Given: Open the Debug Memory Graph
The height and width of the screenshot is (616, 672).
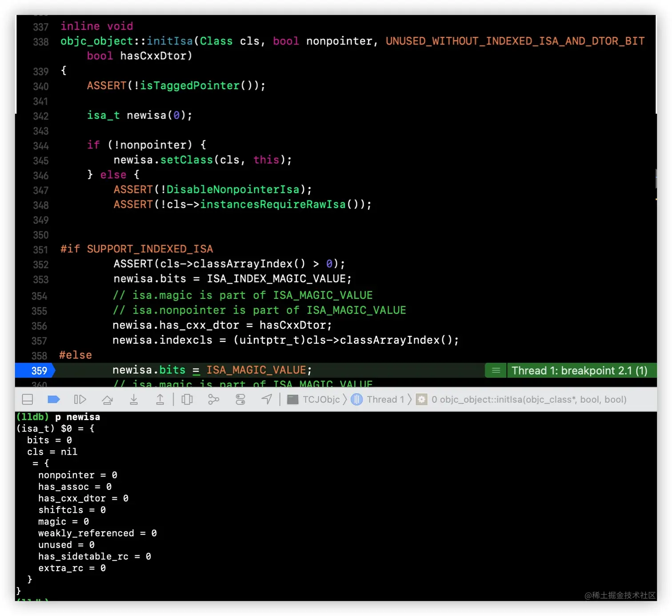Looking at the screenshot, I should point(214,400).
